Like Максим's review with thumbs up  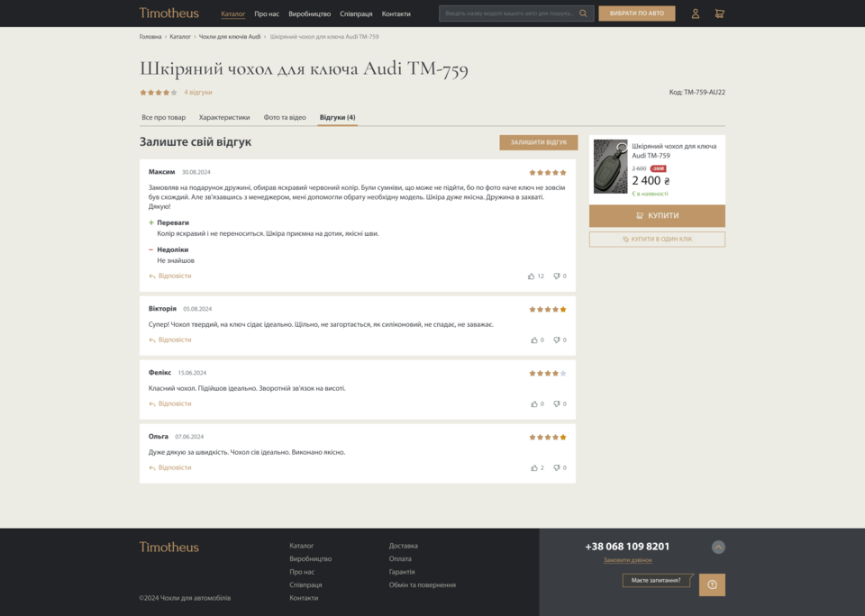click(x=532, y=276)
